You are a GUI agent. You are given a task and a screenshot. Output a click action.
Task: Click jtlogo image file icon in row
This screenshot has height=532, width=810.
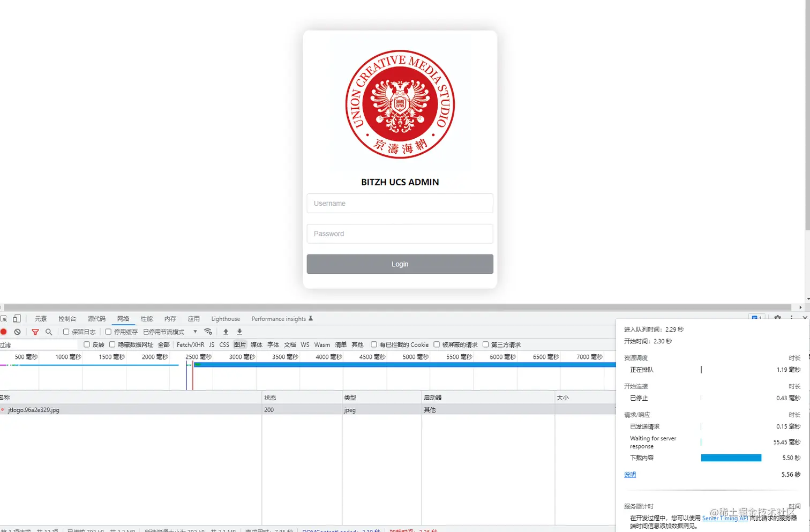tap(3, 410)
